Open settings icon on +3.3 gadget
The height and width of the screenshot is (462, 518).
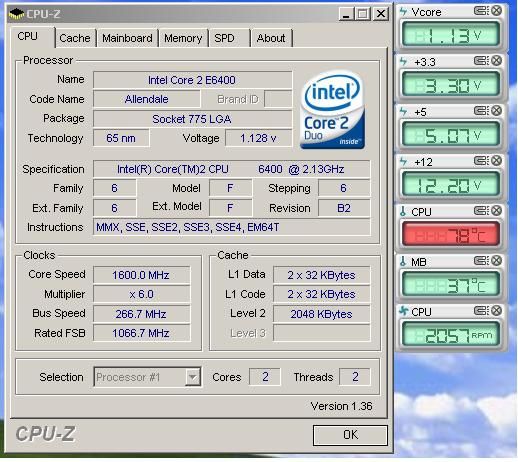[x=481, y=61]
